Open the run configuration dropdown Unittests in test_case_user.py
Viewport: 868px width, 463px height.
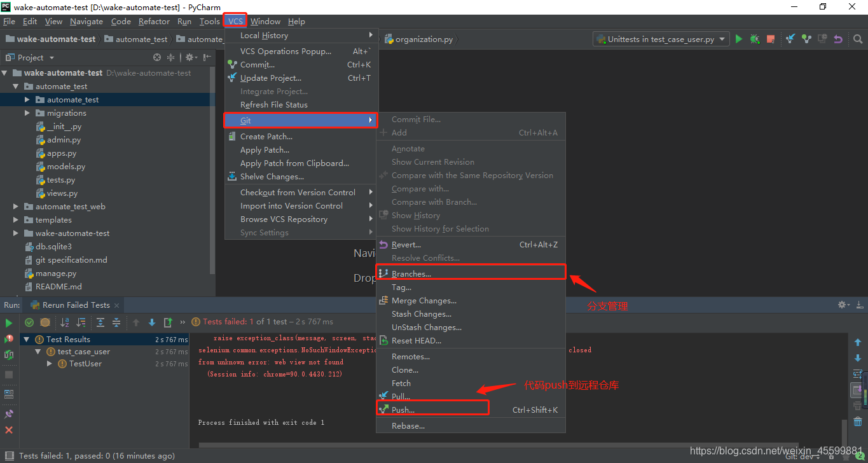click(662, 39)
